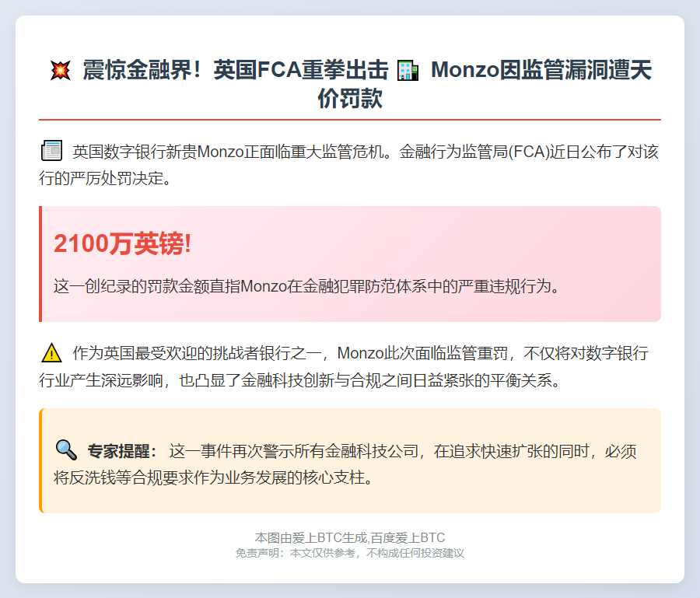Click the office building emoji in the title

coord(408,71)
